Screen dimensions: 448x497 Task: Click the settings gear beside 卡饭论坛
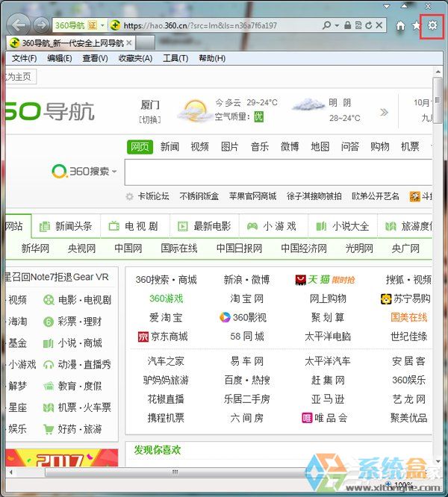pyautogui.click(x=129, y=196)
